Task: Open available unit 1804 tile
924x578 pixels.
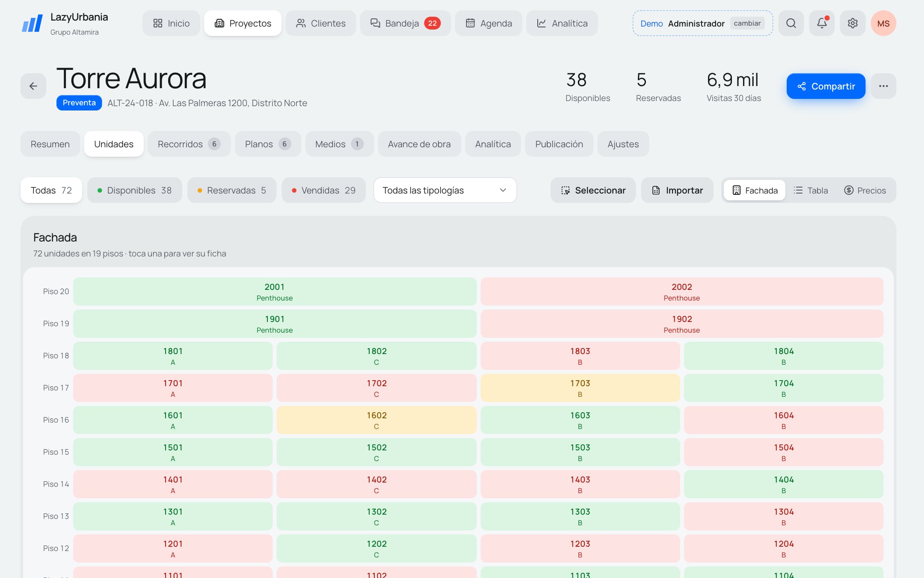Action: (x=783, y=356)
